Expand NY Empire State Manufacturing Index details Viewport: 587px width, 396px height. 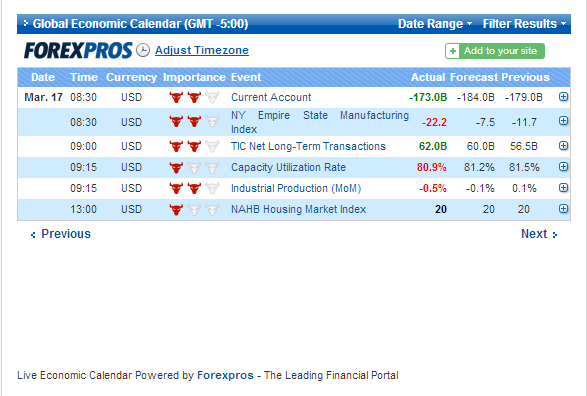click(x=563, y=121)
